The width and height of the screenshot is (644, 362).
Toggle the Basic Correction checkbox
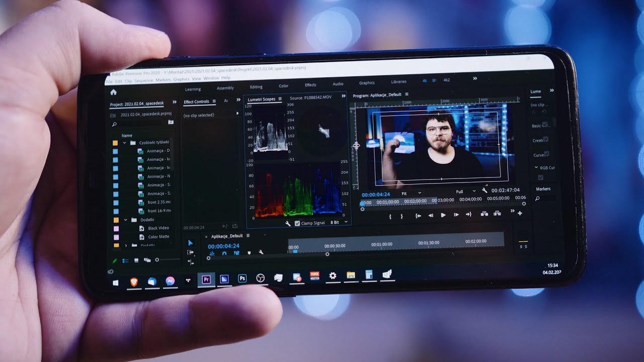coord(545,124)
